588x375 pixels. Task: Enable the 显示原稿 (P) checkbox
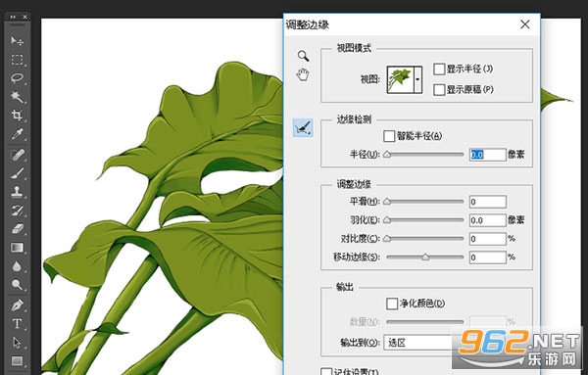(439, 89)
